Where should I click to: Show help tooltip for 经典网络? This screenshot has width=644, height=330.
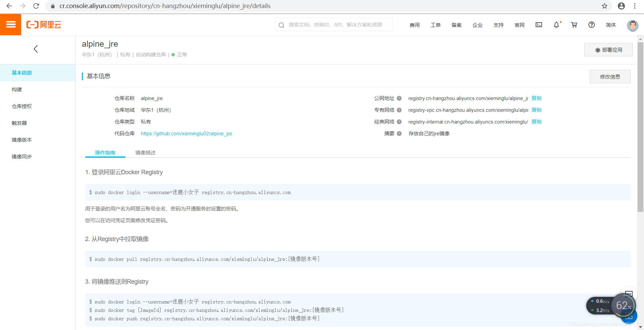399,122
